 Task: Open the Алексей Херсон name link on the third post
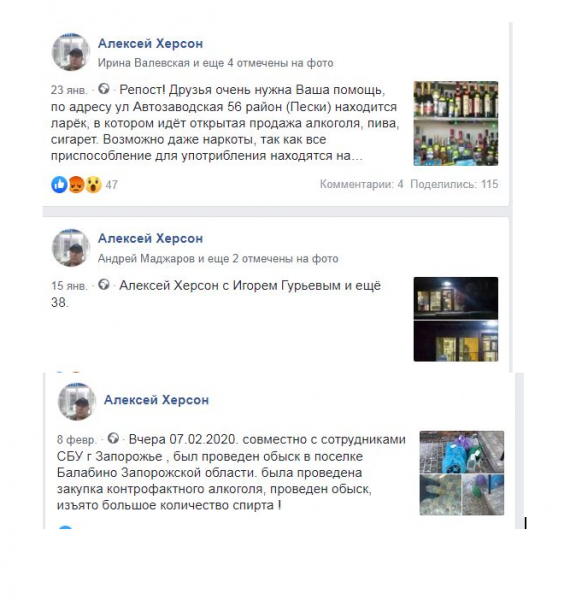[157, 400]
